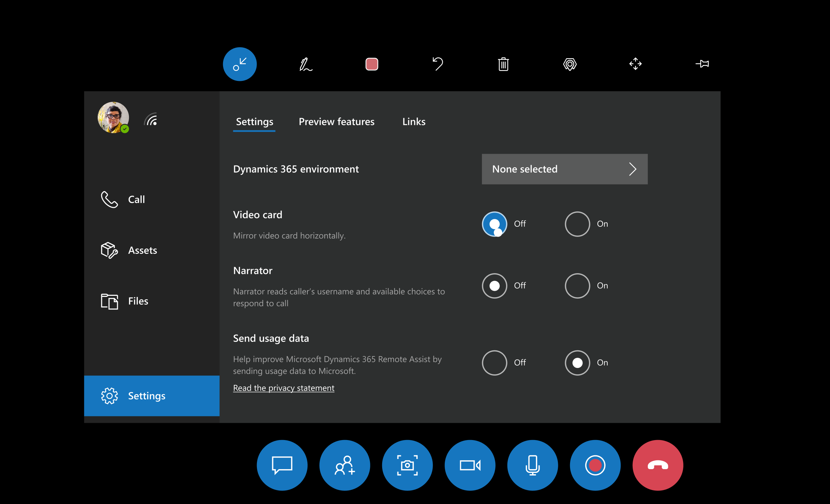This screenshot has height=504, width=830.
Task: Expand Dynamics 365 environment selector
Action: coord(564,169)
